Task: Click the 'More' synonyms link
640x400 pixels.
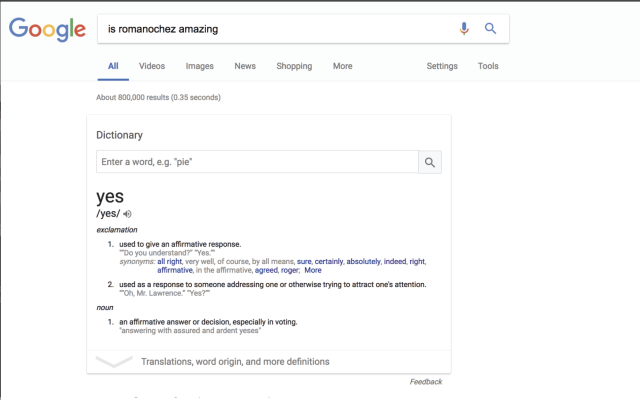Action: coord(313,270)
